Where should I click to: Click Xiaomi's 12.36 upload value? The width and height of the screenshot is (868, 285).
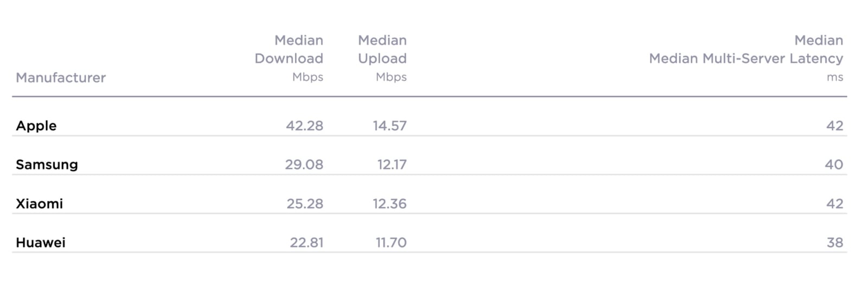point(390,204)
